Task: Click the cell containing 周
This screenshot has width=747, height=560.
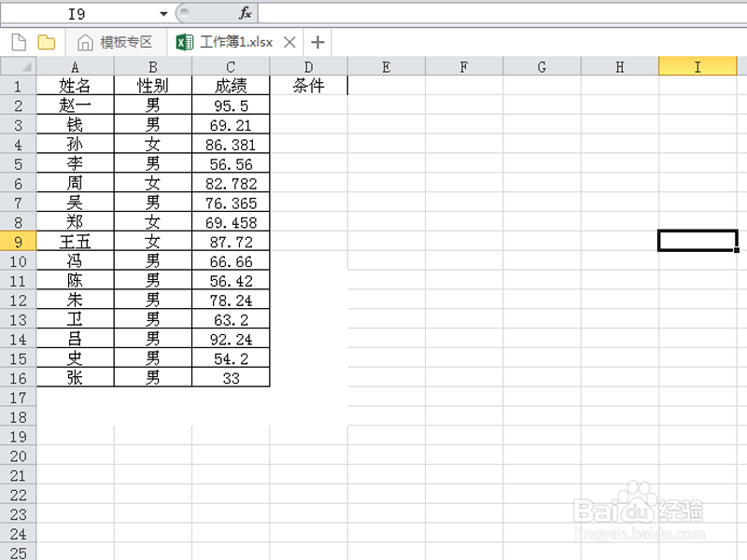Action: click(76, 183)
